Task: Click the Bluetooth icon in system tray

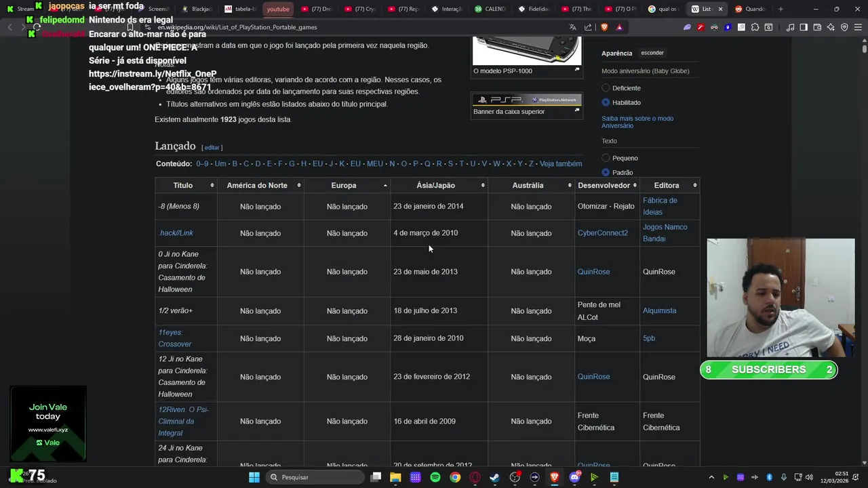Action: (x=769, y=477)
